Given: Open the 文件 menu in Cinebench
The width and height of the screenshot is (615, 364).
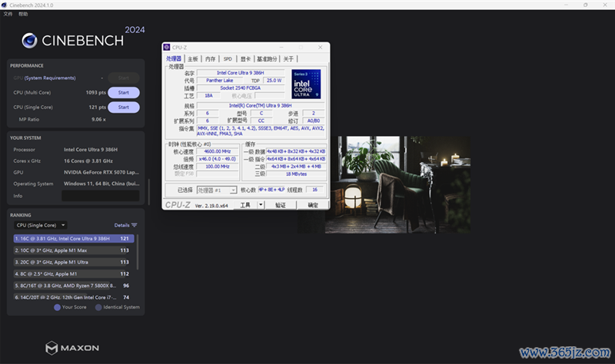Looking at the screenshot, I should coord(8,14).
